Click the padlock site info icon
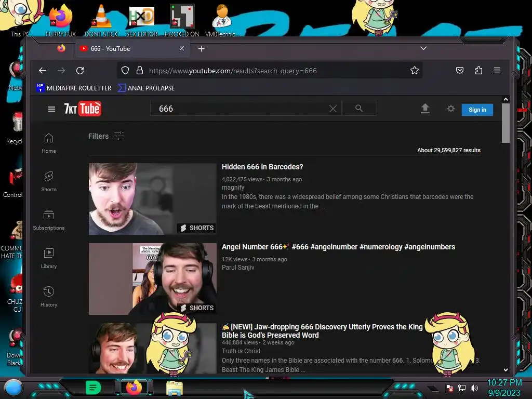The image size is (532, 399). pyautogui.click(x=139, y=70)
